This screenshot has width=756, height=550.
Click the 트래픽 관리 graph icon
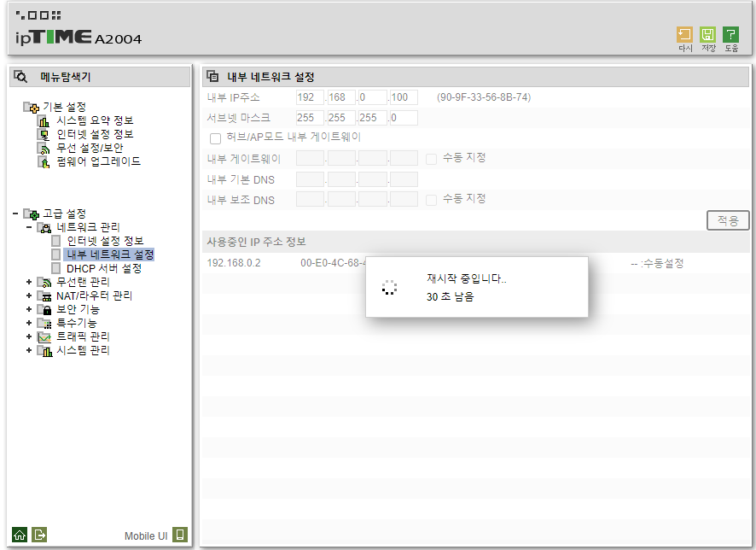pyautogui.click(x=44, y=336)
